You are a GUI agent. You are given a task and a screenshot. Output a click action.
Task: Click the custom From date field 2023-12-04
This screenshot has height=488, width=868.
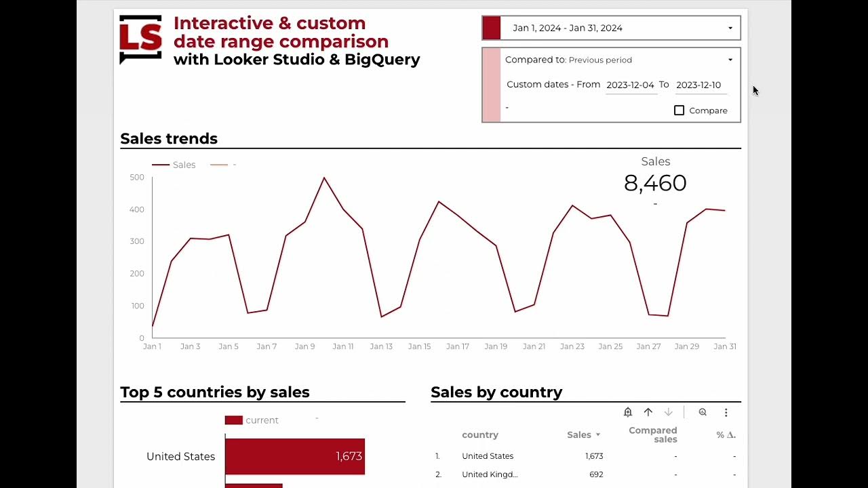[630, 85]
